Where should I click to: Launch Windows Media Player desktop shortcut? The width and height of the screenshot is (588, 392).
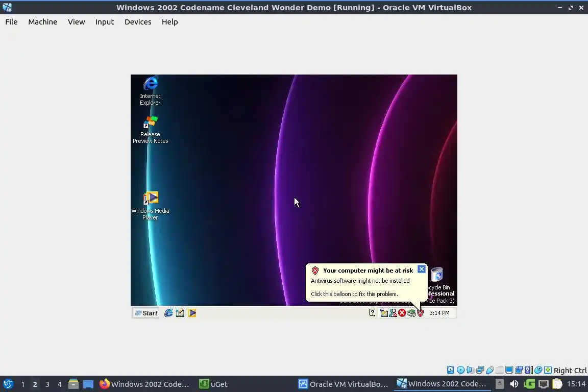(x=150, y=206)
